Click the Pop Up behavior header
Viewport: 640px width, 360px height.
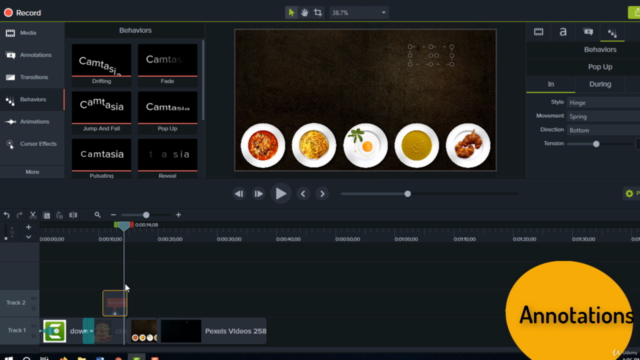(600, 67)
